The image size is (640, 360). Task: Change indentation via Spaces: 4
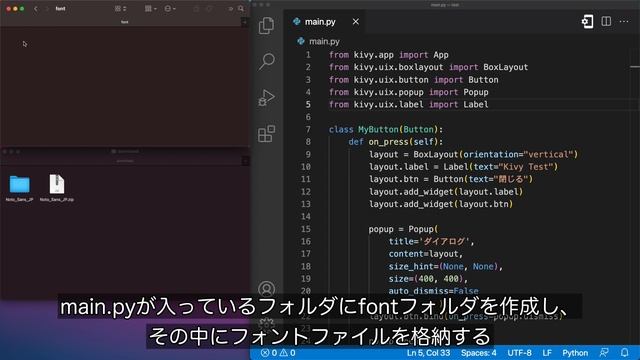coord(478,353)
